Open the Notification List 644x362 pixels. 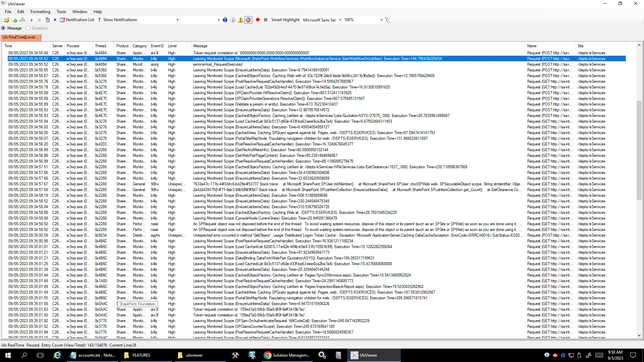coord(77,20)
